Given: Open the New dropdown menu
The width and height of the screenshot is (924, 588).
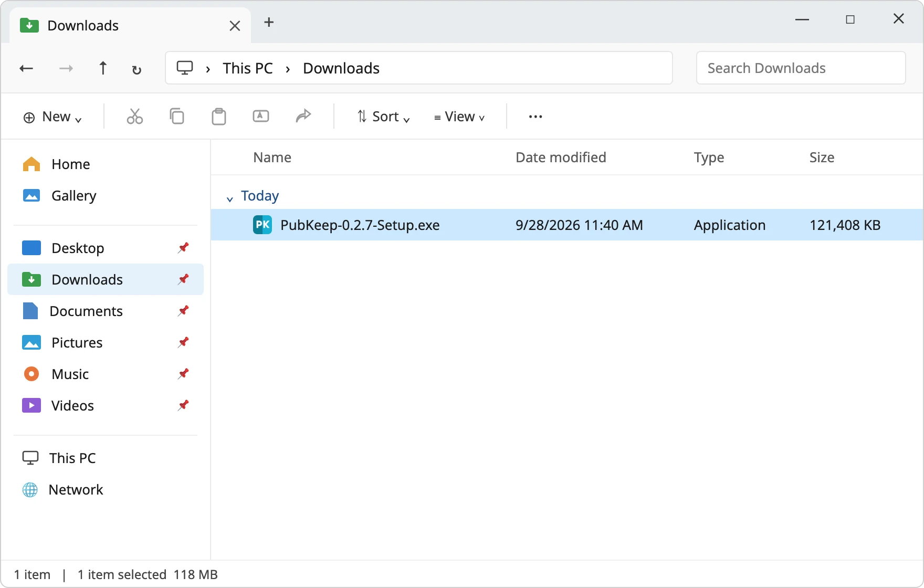Looking at the screenshot, I should [x=52, y=117].
